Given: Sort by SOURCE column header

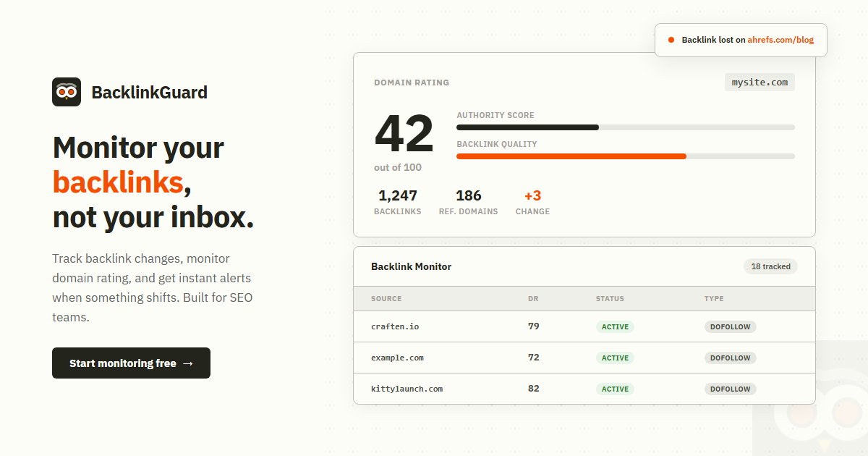Looking at the screenshot, I should 386,298.
